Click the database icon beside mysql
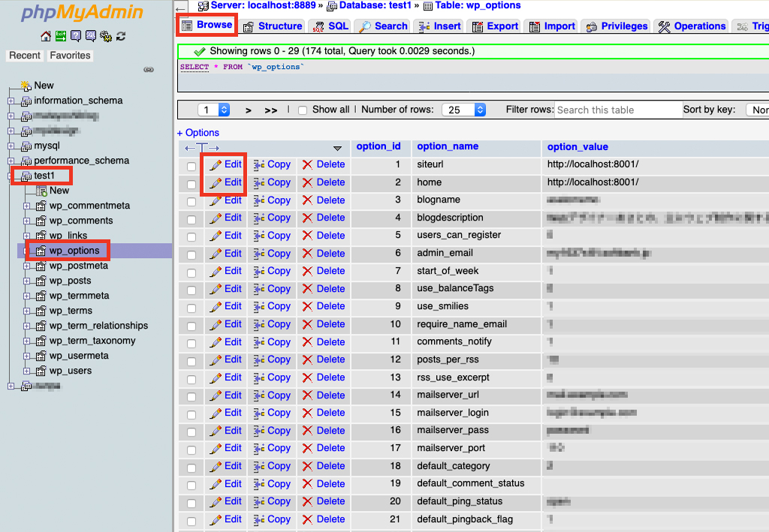769x532 pixels. [26, 146]
